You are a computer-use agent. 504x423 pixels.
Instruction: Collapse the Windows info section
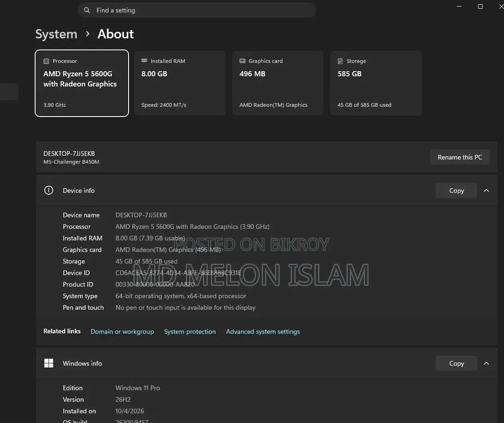click(x=486, y=363)
